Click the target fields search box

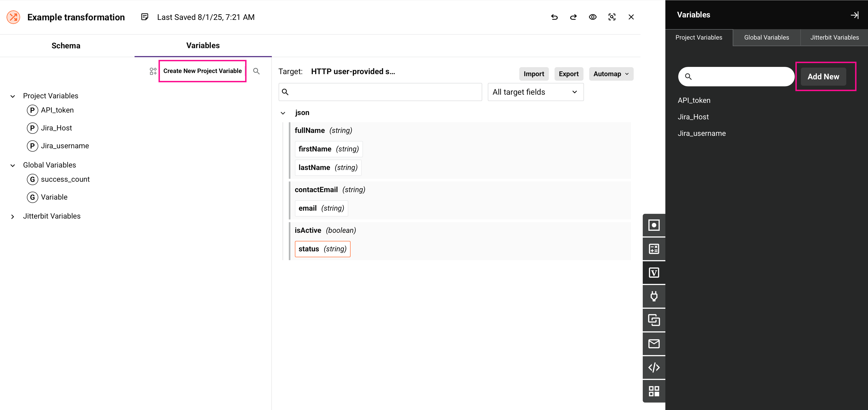coord(384,92)
